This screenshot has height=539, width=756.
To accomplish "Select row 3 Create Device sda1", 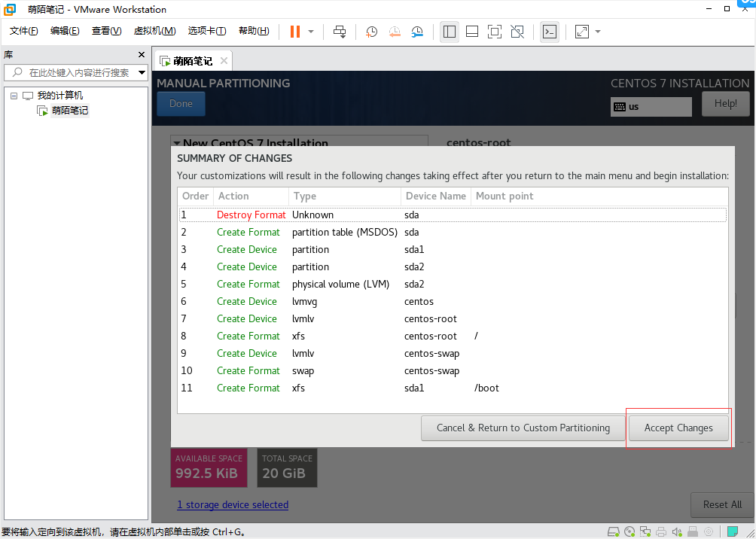I will (x=453, y=250).
